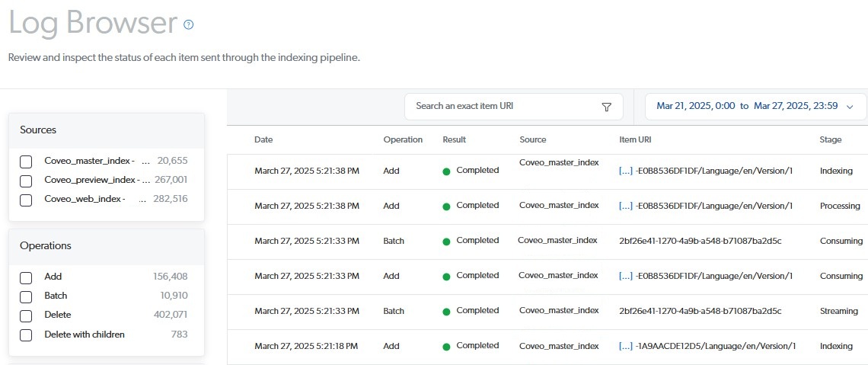
Task: Click the 20,655 count for Coveo_master_index
Action: tap(172, 162)
